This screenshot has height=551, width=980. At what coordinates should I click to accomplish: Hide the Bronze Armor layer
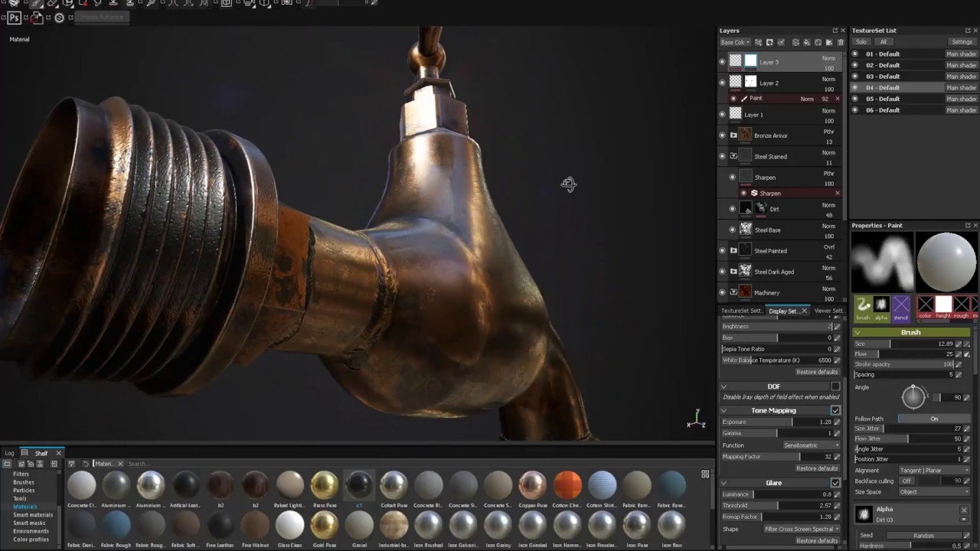[723, 135]
